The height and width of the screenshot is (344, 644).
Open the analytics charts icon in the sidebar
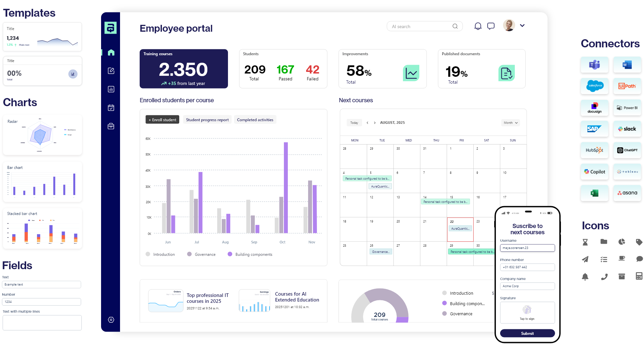pyautogui.click(x=111, y=89)
